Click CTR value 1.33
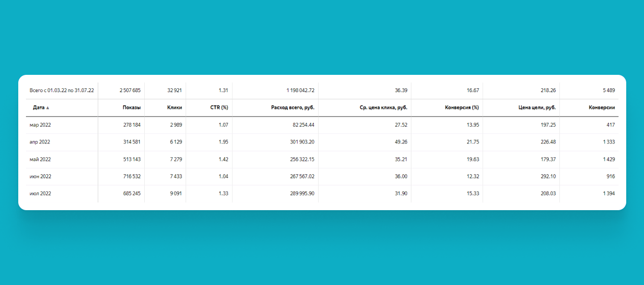 [223, 194]
